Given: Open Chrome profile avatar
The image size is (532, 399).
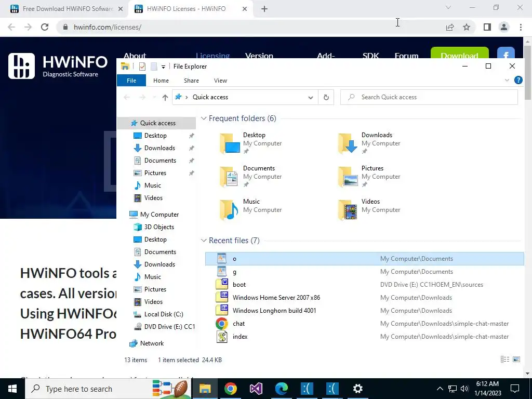Looking at the screenshot, I should [504, 27].
